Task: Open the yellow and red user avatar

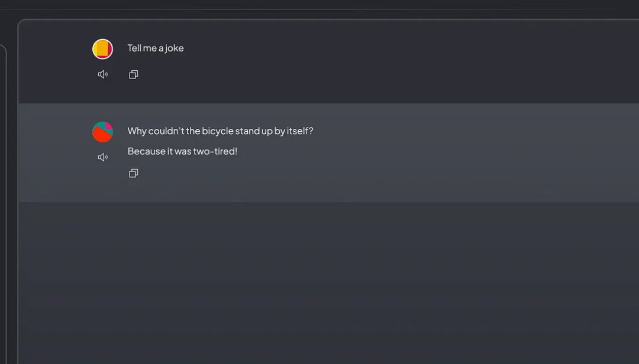Action: pyautogui.click(x=103, y=49)
